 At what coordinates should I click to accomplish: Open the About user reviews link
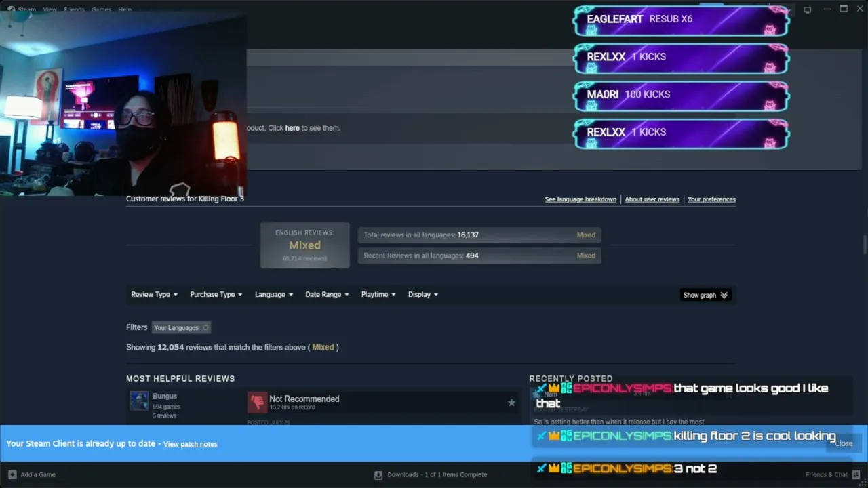pos(652,199)
